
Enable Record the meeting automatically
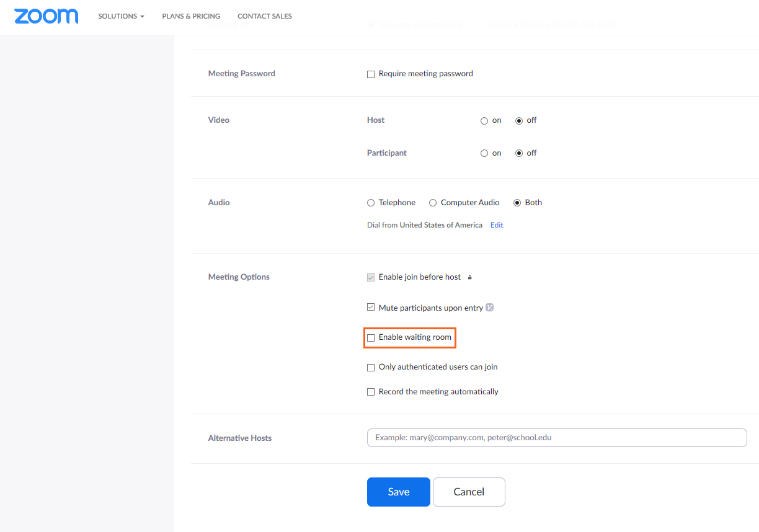[370, 391]
